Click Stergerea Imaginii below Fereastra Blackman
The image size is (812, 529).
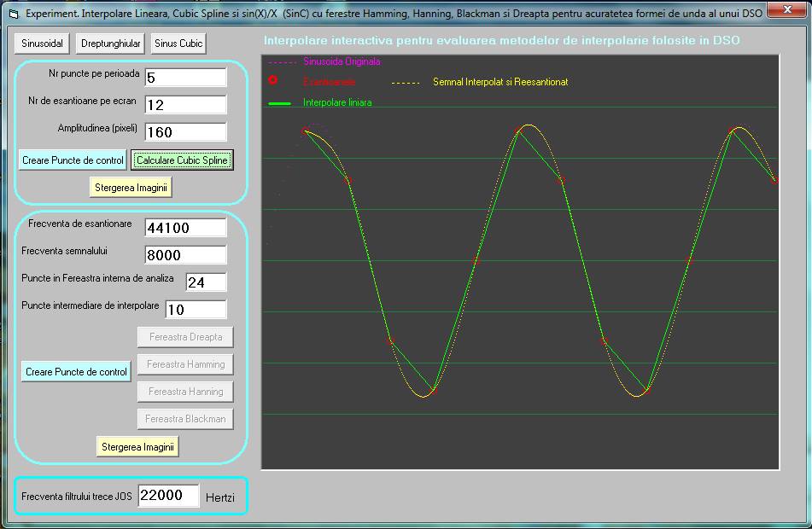pyautogui.click(x=137, y=447)
